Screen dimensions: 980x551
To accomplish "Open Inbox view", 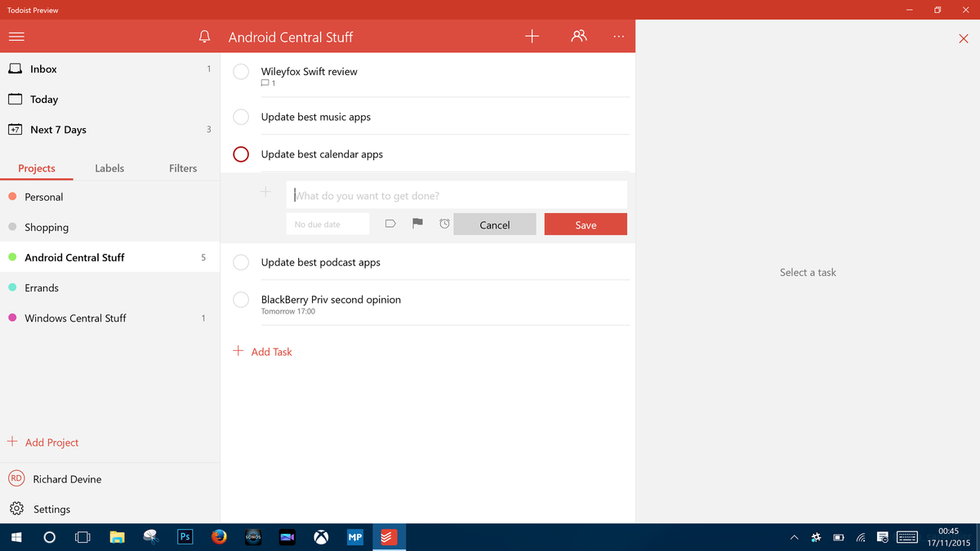I will [x=110, y=69].
